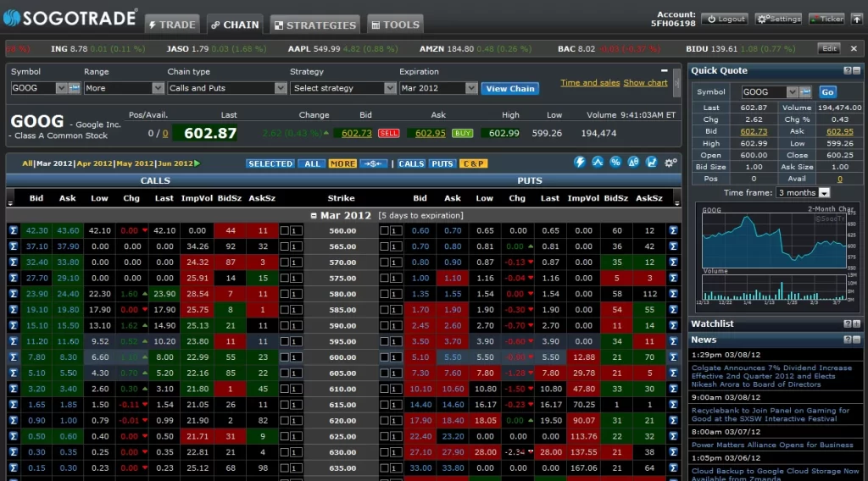The image size is (868, 481).
Task: Click sigma icon for 565.00 put row
Action: coord(673,246)
